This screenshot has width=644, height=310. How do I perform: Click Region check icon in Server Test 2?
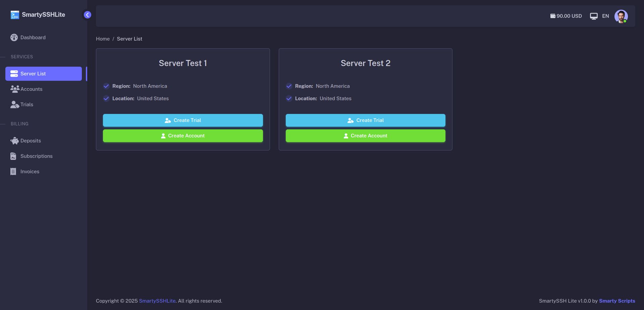click(x=289, y=86)
